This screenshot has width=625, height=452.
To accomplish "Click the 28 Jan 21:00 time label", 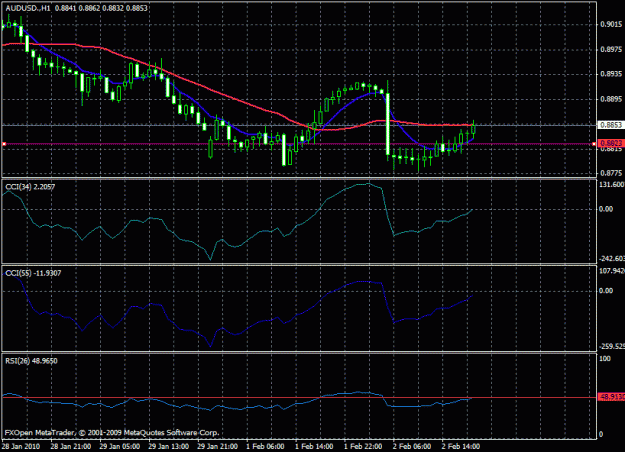I will coord(71,446).
